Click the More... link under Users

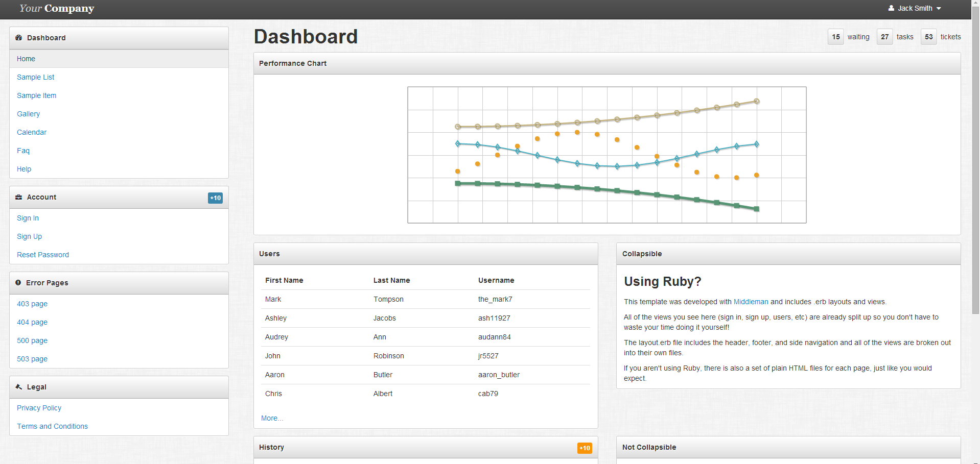pos(272,418)
